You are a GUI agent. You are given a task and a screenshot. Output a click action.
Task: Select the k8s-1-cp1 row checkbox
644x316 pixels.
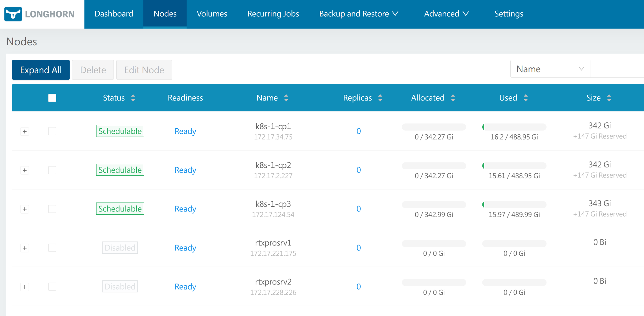tap(52, 131)
